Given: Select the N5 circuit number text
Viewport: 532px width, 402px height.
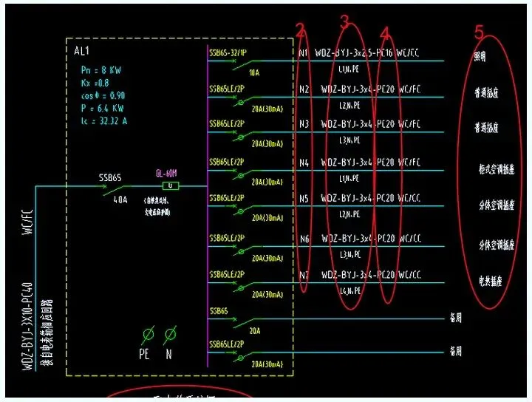Looking at the screenshot, I should click(x=304, y=198).
